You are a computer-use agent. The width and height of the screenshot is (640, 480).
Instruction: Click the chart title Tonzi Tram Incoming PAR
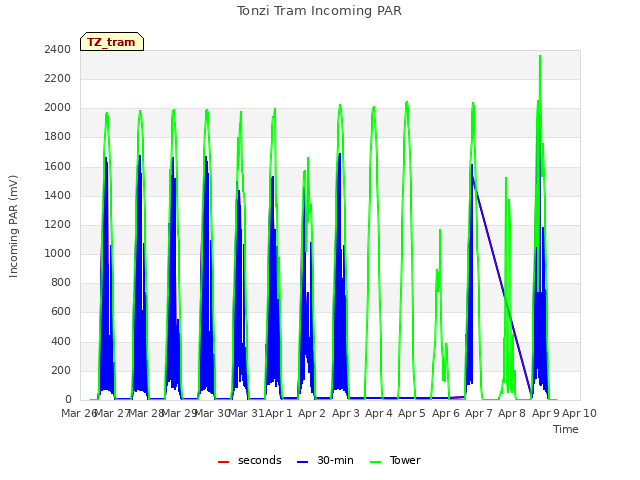click(319, 11)
